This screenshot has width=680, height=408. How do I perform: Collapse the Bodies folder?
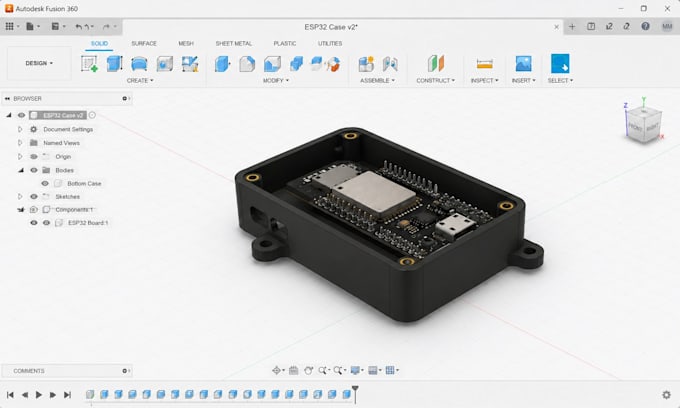click(20, 170)
